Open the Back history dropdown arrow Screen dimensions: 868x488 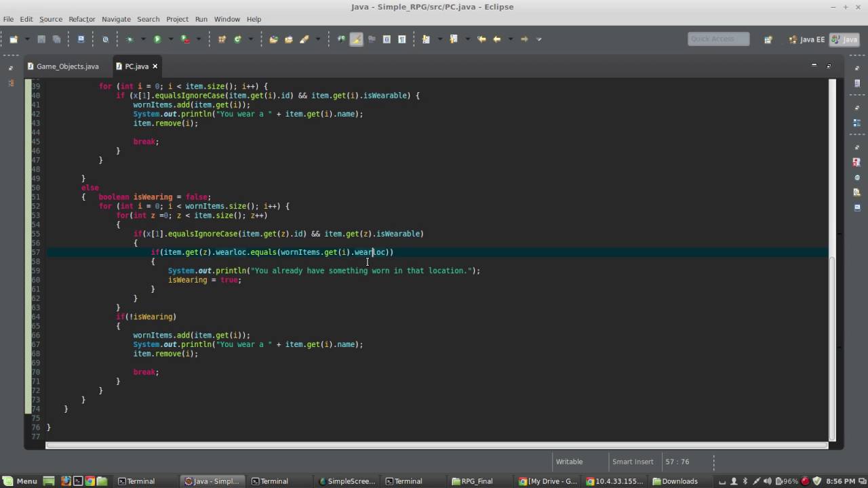click(509, 39)
